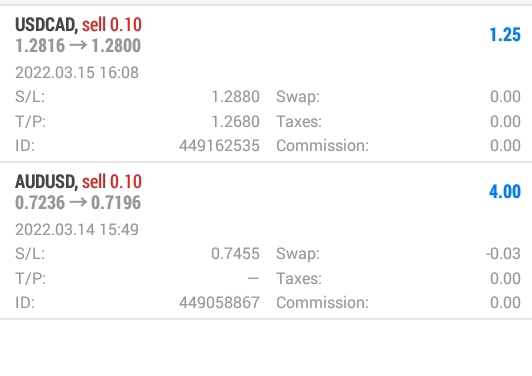Tap the USDCAD profit value 1.25
The image size is (532, 376).
point(505,35)
